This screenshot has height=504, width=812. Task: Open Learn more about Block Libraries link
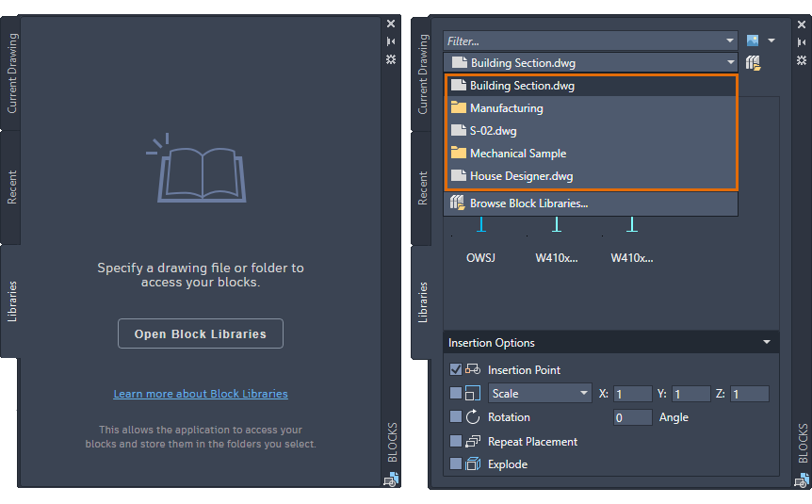(x=201, y=394)
